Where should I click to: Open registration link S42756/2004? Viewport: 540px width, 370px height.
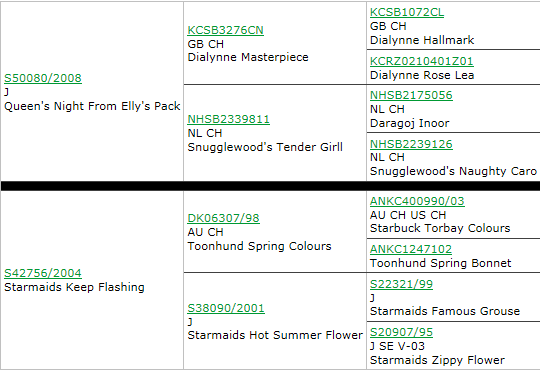click(x=43, y=273)
